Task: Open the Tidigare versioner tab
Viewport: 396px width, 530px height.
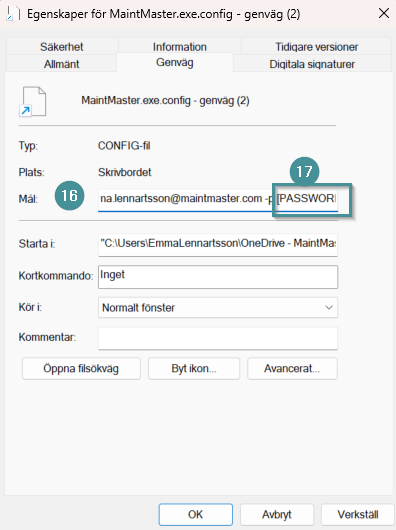Action: coord(316,47)
